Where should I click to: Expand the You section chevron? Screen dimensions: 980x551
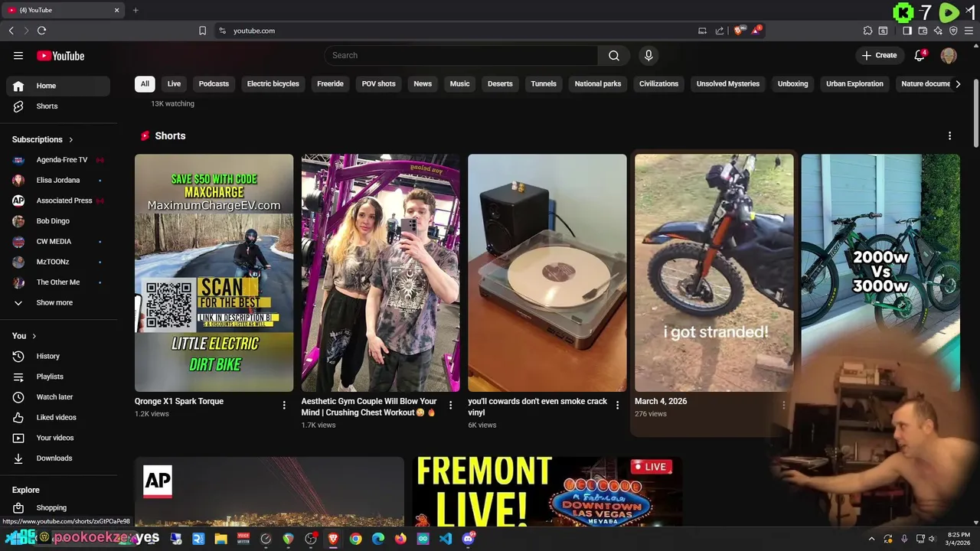coord(34,336)
